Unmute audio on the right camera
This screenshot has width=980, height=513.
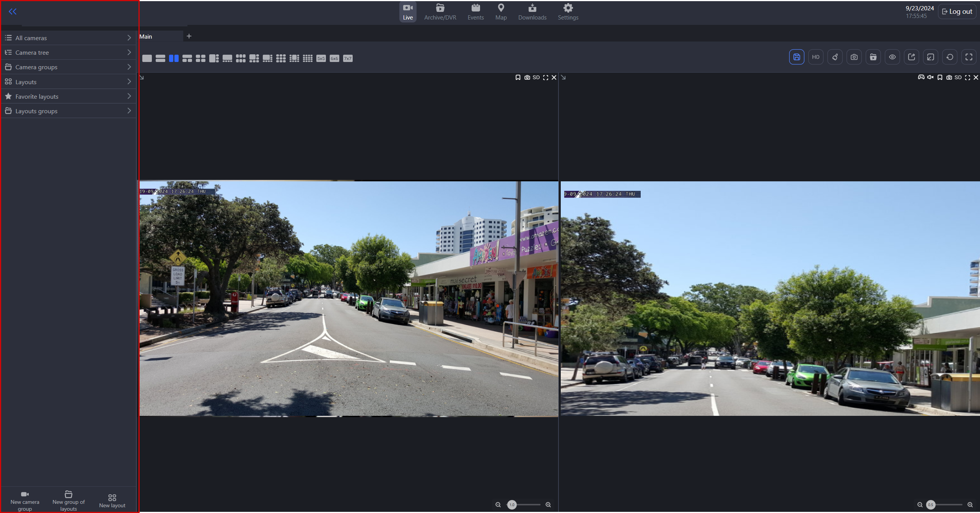click(x=930, y=77)
